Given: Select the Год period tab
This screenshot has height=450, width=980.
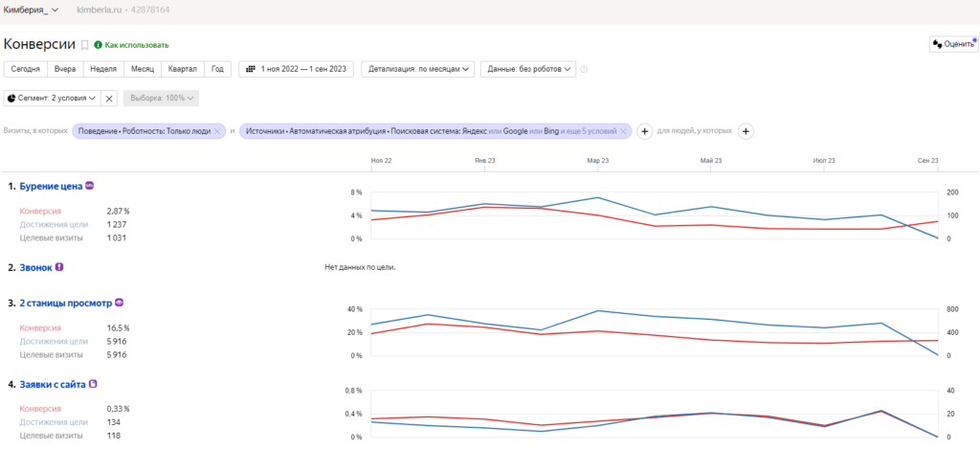Looking at the screenshot, I should pos(217,69).
